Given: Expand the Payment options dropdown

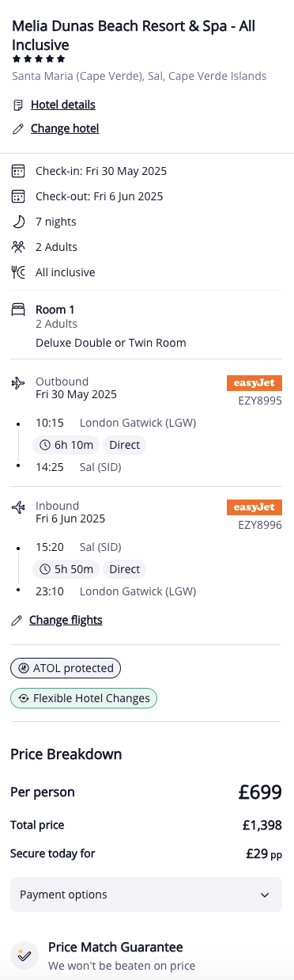Looking at the screenshot, I should pos(146,895).
